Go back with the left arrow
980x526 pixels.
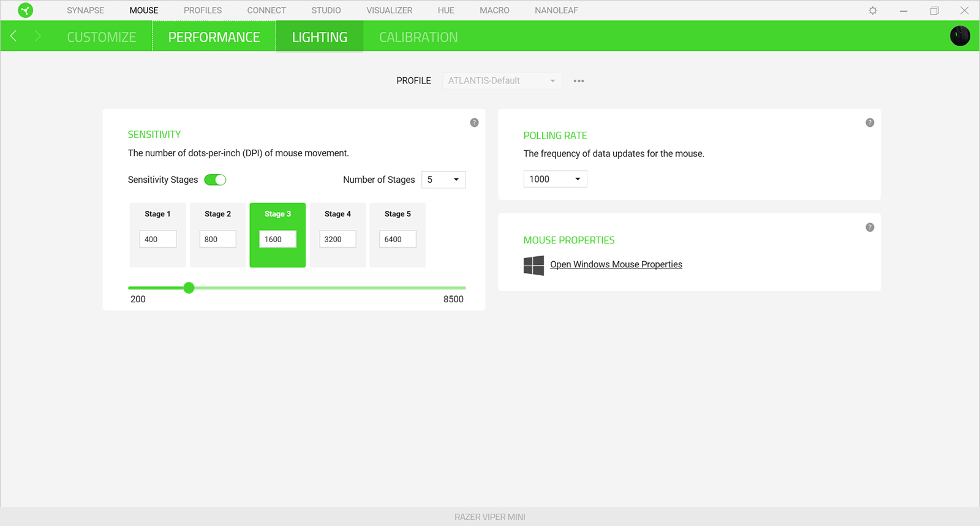[13, 36]
